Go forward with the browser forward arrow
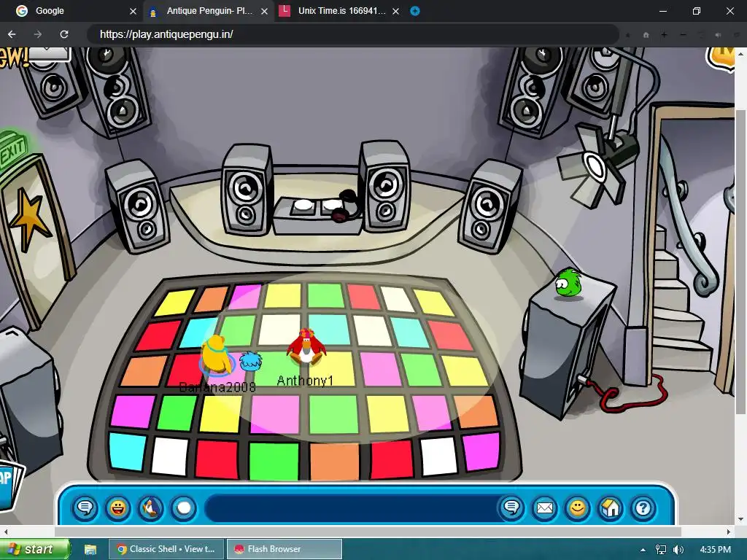 (x=38, y=34)
